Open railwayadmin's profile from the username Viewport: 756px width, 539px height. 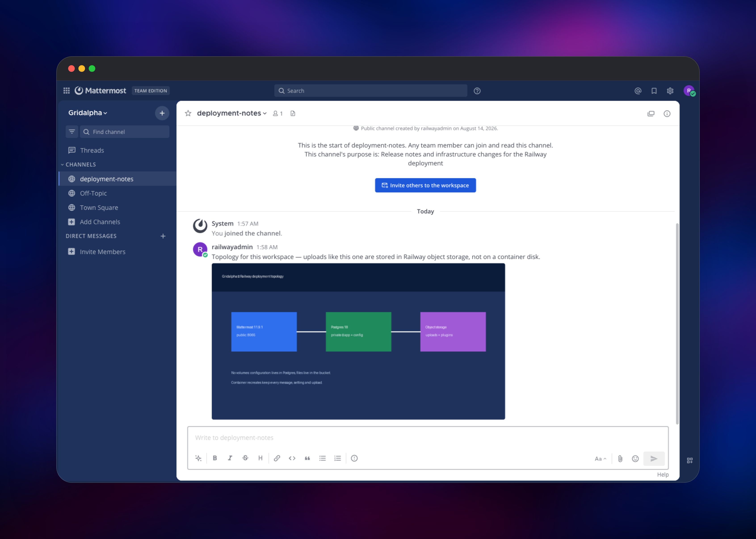point(232,247)
